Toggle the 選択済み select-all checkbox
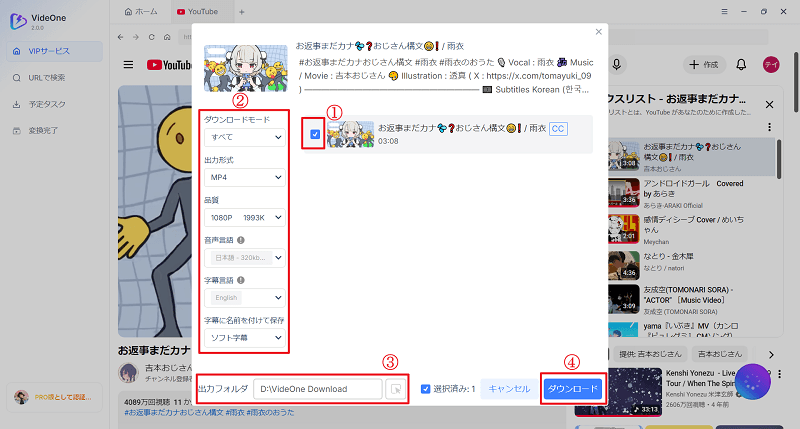Viewport: 800px width, 429px height. coord(426,389)
